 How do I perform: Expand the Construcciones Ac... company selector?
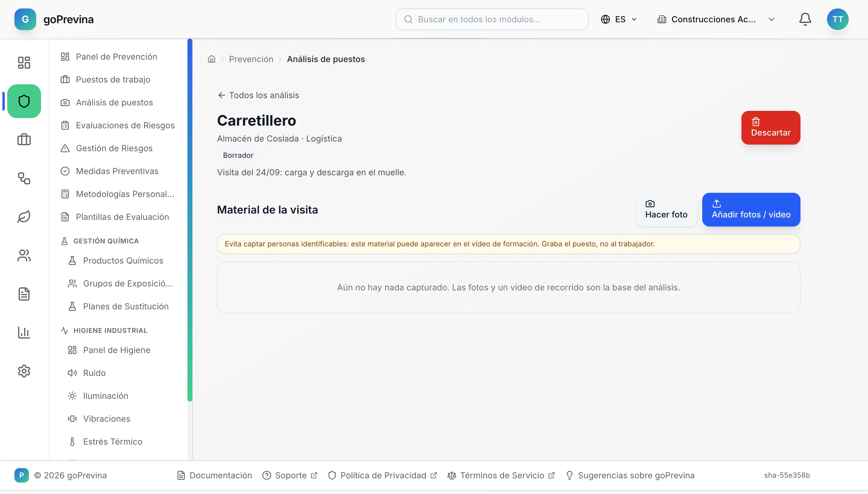click(716, 19)
